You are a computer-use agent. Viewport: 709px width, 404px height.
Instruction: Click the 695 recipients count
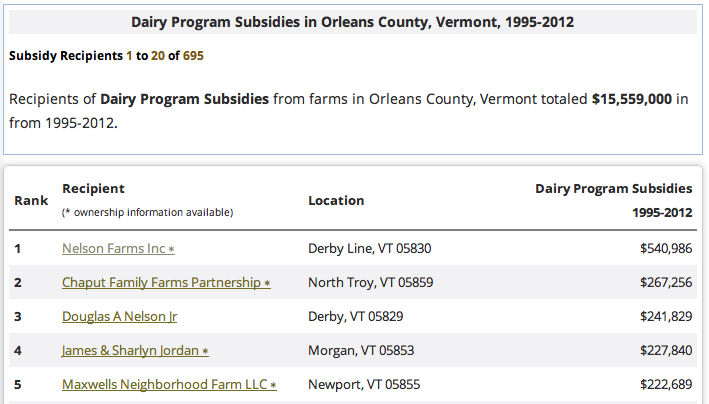(193, 56)
